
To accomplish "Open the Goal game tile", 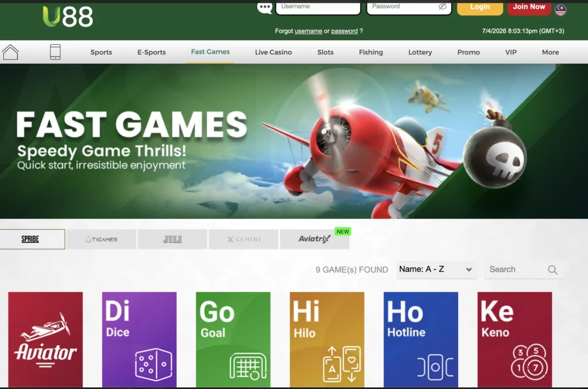I will tap(233, 340).
